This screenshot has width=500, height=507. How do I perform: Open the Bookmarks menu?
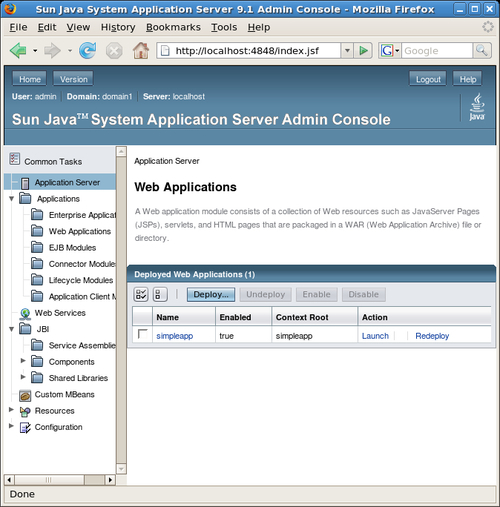[x=173, y=27]
